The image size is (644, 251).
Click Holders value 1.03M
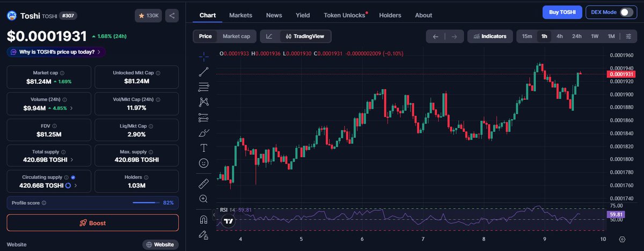point(136,186)
